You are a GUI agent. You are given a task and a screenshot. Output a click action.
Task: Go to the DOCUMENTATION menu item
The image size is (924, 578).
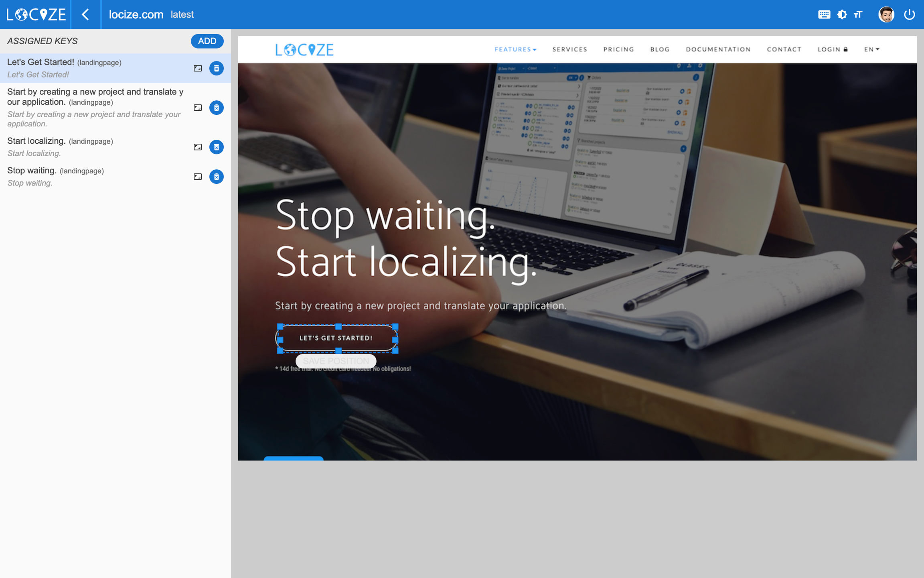718,49
